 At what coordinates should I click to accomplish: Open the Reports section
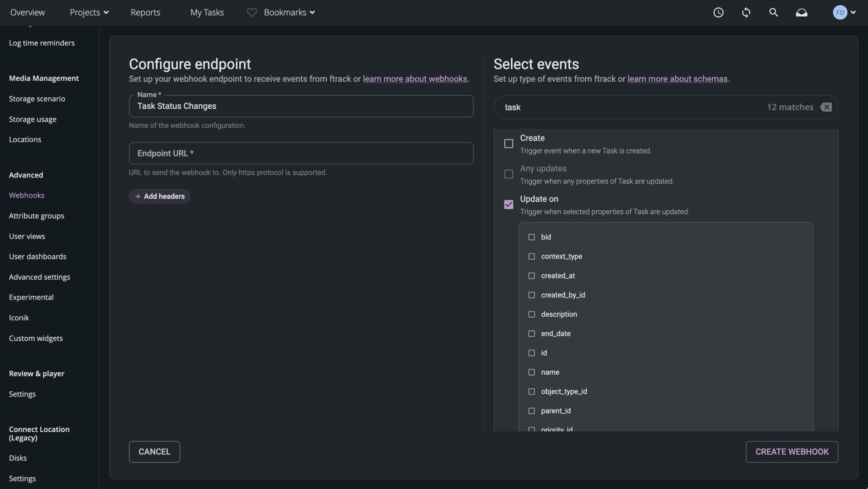pos(145,12)
